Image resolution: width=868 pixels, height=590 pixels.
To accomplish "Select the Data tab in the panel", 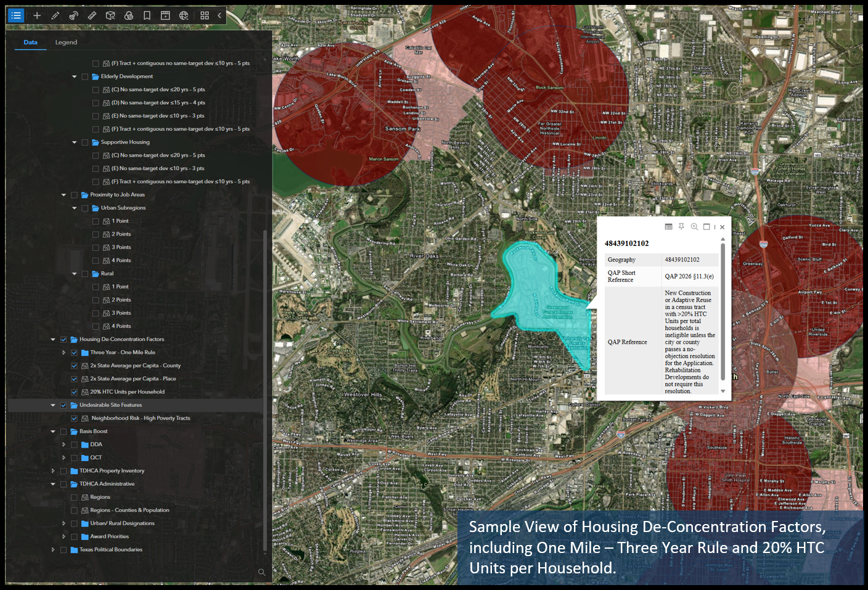I will point(30,42).
